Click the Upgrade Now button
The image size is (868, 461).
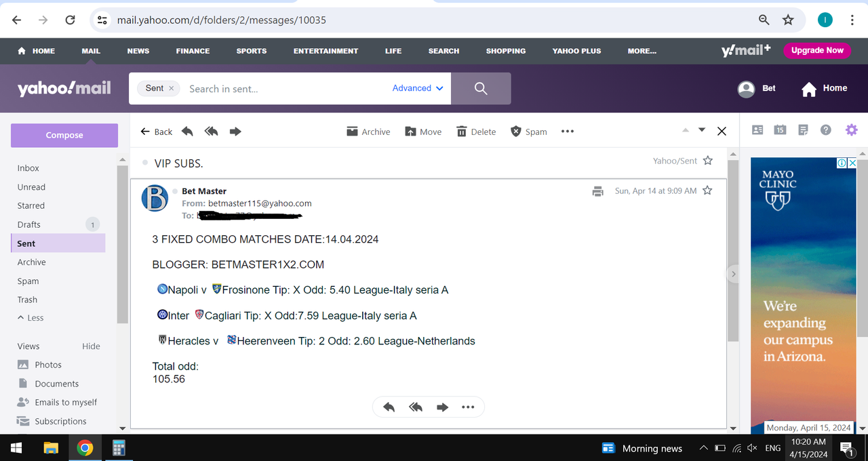coord(817,50)
